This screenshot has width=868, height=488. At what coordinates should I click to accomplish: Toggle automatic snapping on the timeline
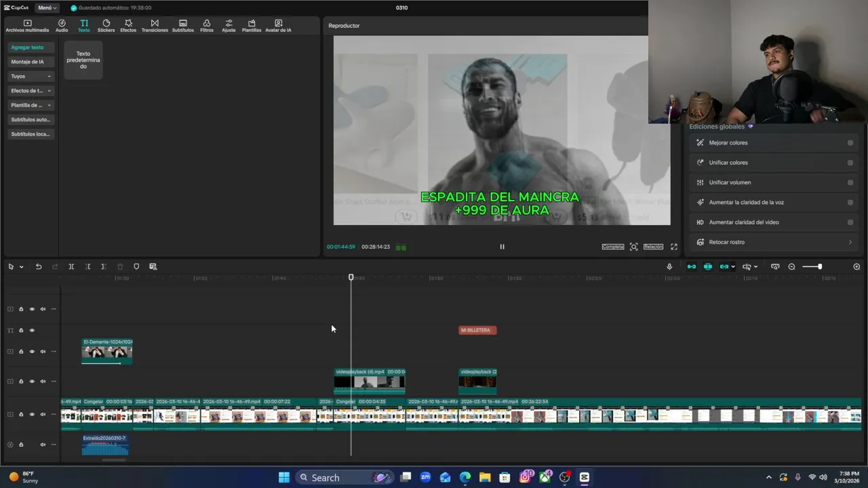[708, 267]
